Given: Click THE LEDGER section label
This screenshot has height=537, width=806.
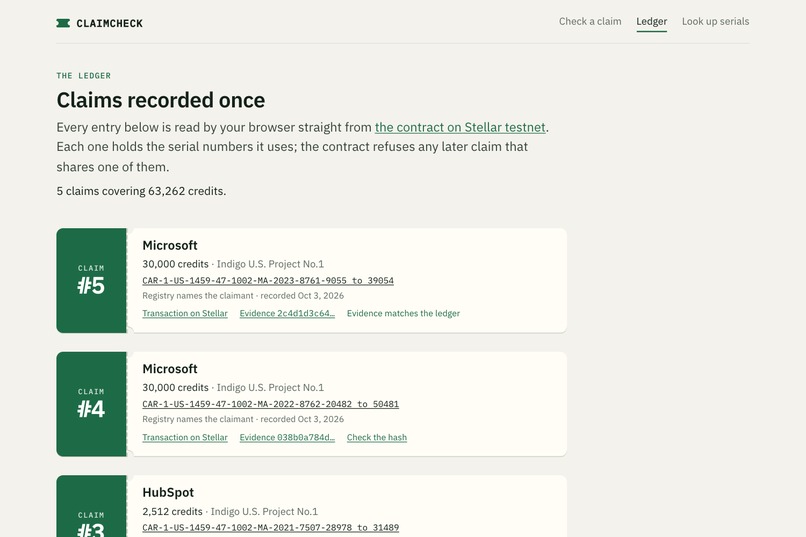Looking at the screenshot, I should point(84,76).
